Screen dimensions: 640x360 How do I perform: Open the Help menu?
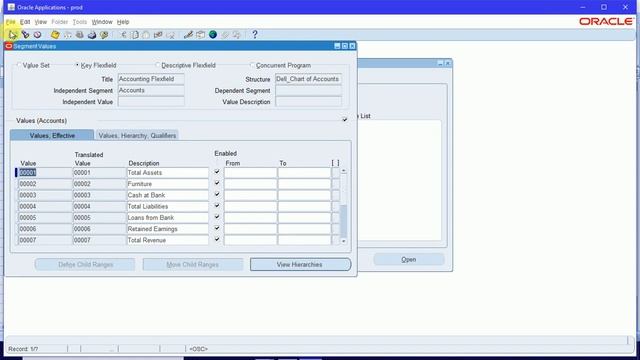click(123, 22)
